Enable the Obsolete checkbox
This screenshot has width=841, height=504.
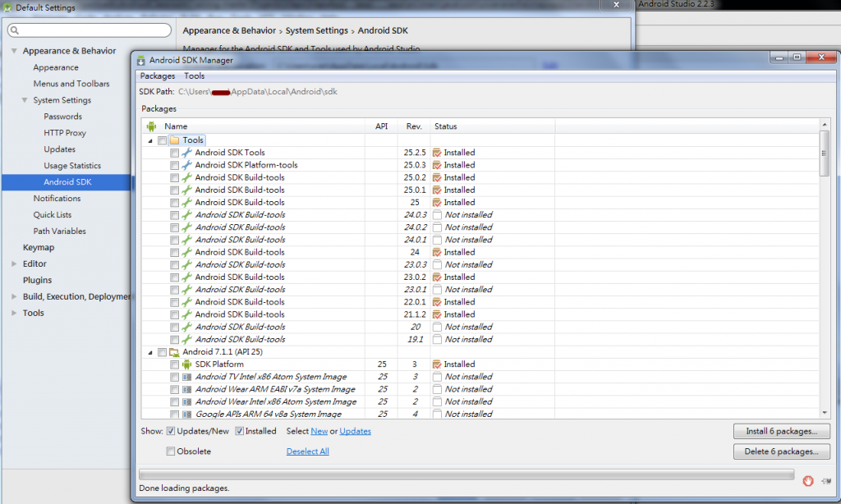click(x=171, y=451)
